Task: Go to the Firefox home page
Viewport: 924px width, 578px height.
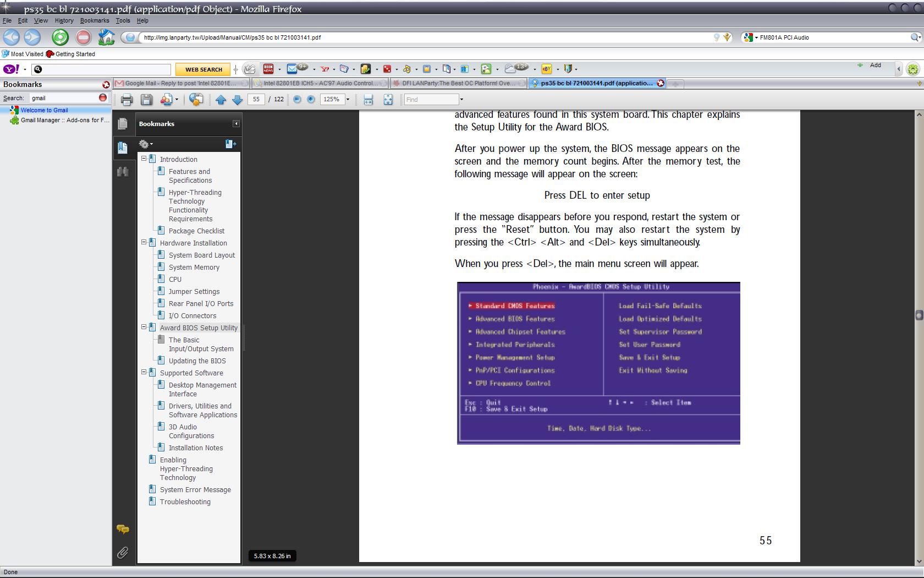Action: [106, 37]
